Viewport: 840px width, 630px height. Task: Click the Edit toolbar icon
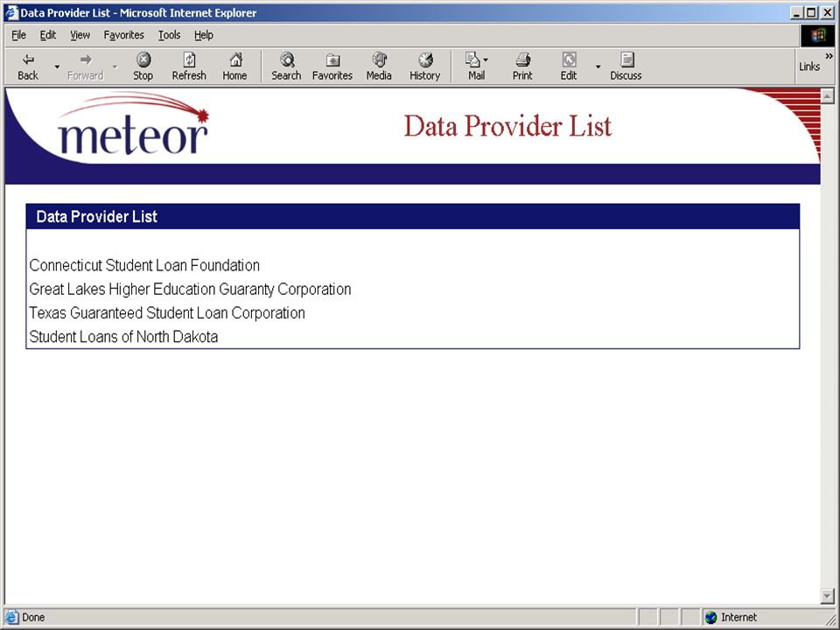pyautogui.click(x=569, y=66)
